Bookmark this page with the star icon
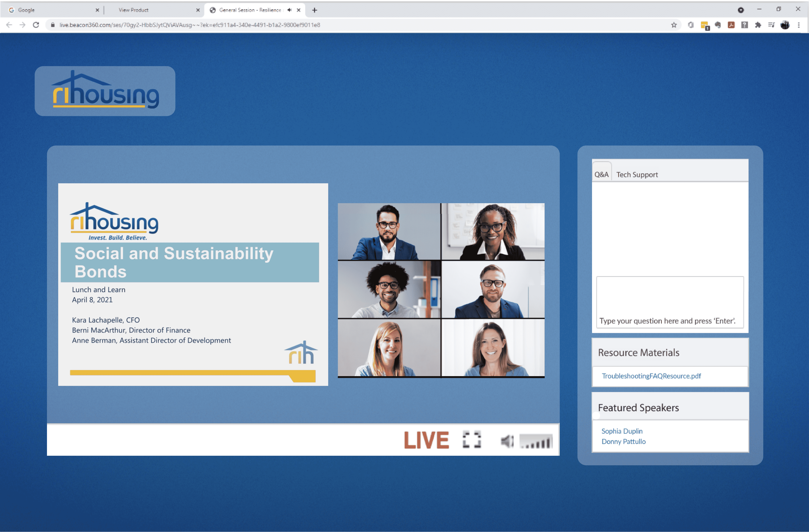 click(x=674, y=25)
